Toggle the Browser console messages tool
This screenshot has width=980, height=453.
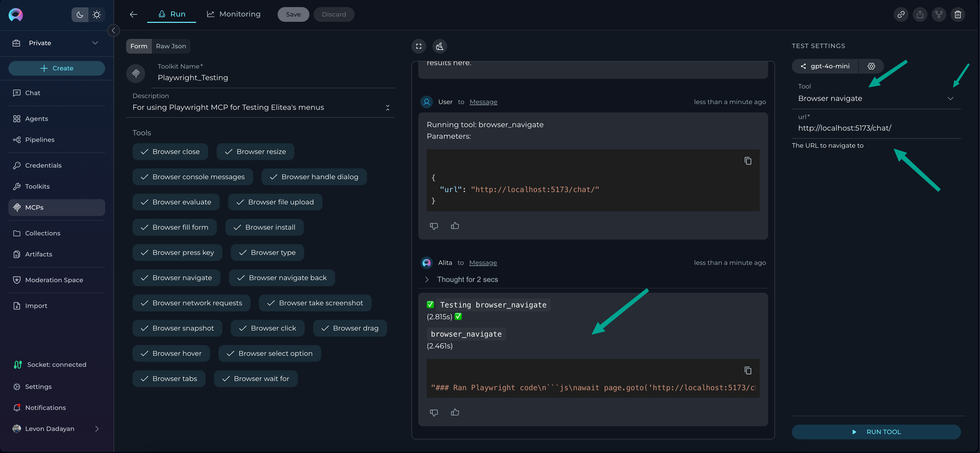point(192,177)
